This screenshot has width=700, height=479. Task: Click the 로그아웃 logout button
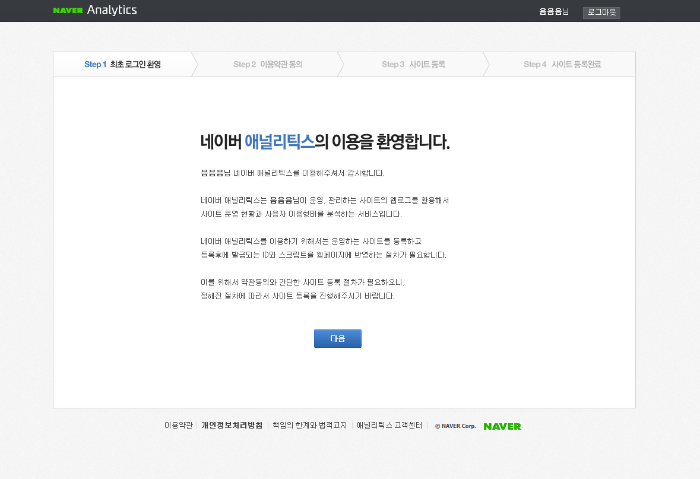pos(601,12)
